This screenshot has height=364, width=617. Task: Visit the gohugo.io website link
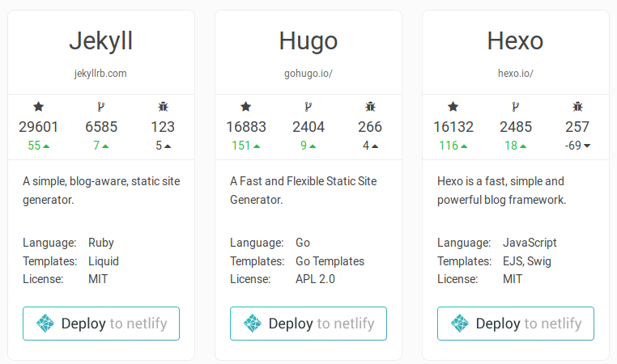coord(308,74)
